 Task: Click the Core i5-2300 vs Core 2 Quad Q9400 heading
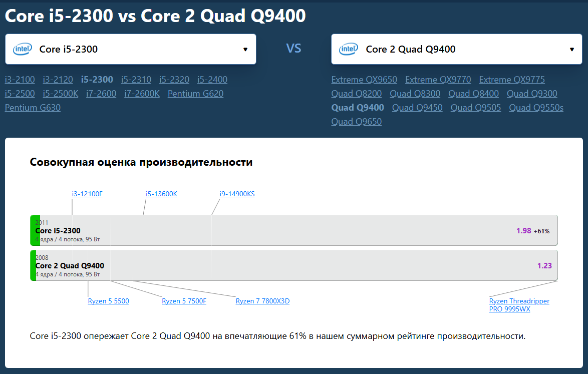(155, 16)
